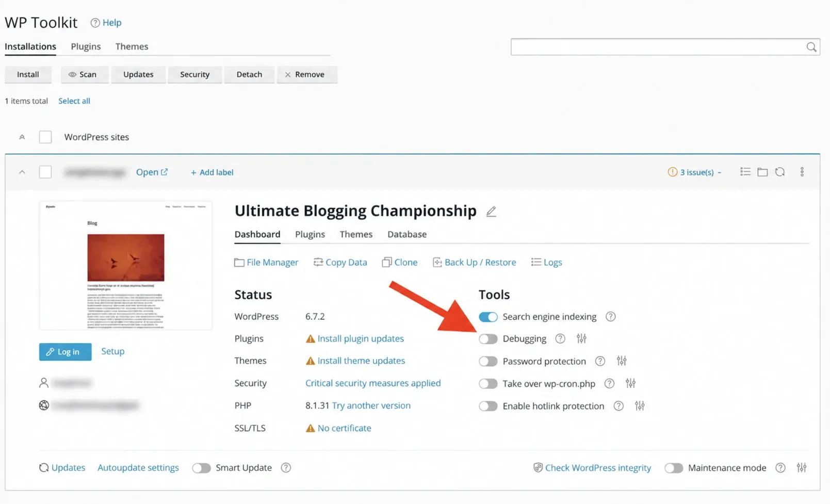The width and height of the screenshot is (830, 504).
Task: Click the refresh icon in site header
Action: (x=780, y=172)
